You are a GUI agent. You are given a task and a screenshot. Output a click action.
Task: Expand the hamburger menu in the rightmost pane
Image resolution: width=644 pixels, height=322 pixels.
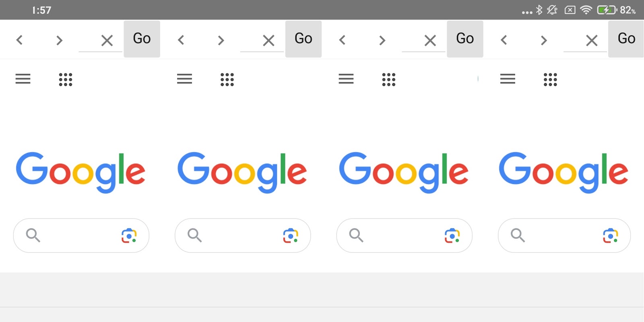[508, 79]
